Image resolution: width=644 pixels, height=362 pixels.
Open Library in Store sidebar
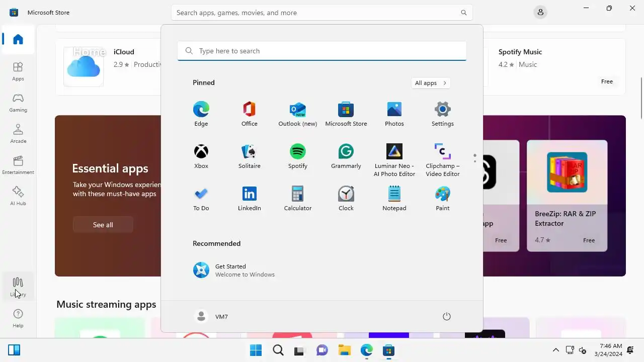point(18,287)
